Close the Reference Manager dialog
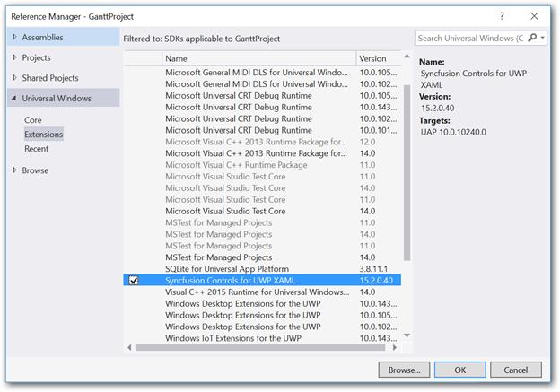 point(534,16)
